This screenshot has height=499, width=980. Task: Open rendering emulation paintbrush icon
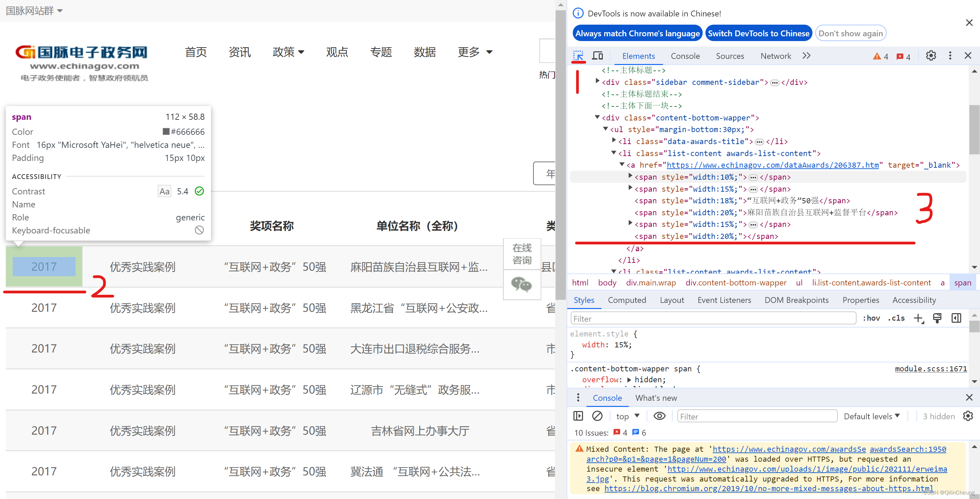coord(937,318)
